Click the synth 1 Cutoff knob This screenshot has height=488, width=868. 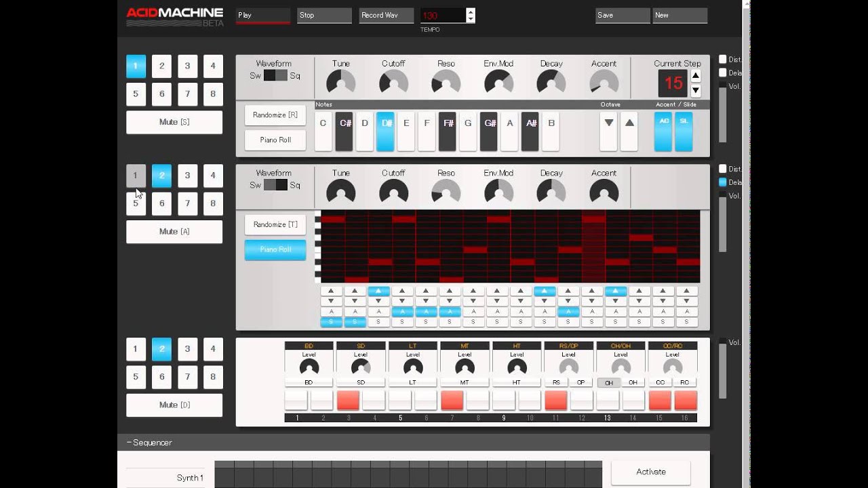393,83
